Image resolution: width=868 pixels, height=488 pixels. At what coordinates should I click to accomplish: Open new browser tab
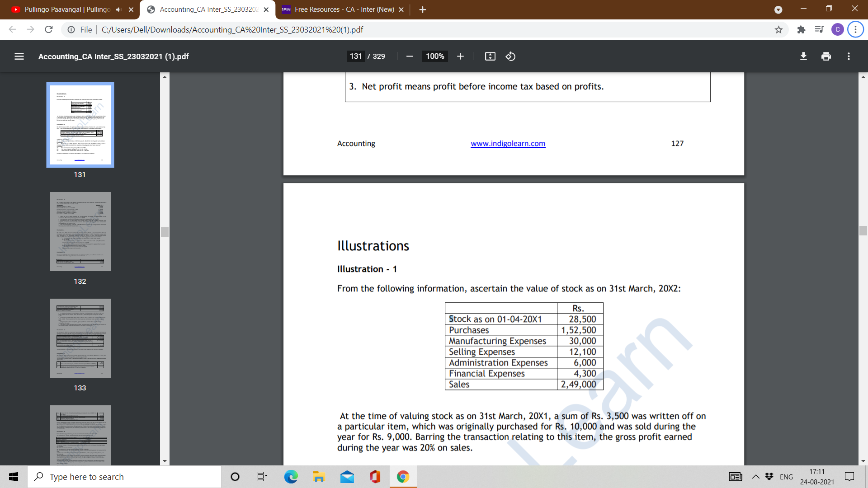click(x=423, y=9)
